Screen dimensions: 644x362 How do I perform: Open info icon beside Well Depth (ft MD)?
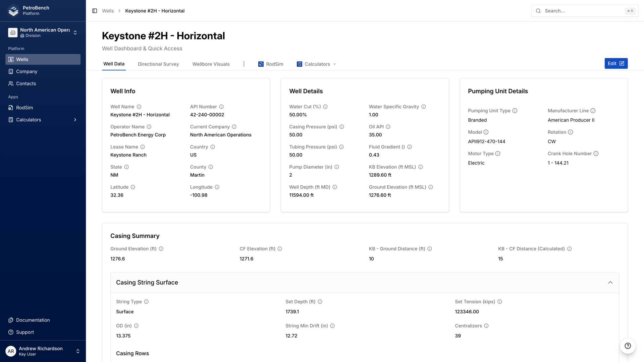[335, 187]
